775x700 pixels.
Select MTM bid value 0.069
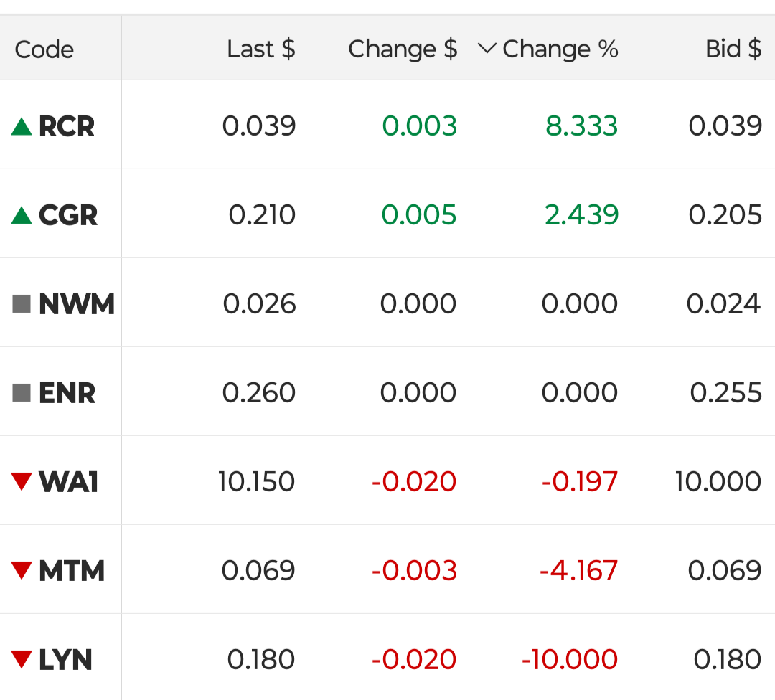(725, 571)
